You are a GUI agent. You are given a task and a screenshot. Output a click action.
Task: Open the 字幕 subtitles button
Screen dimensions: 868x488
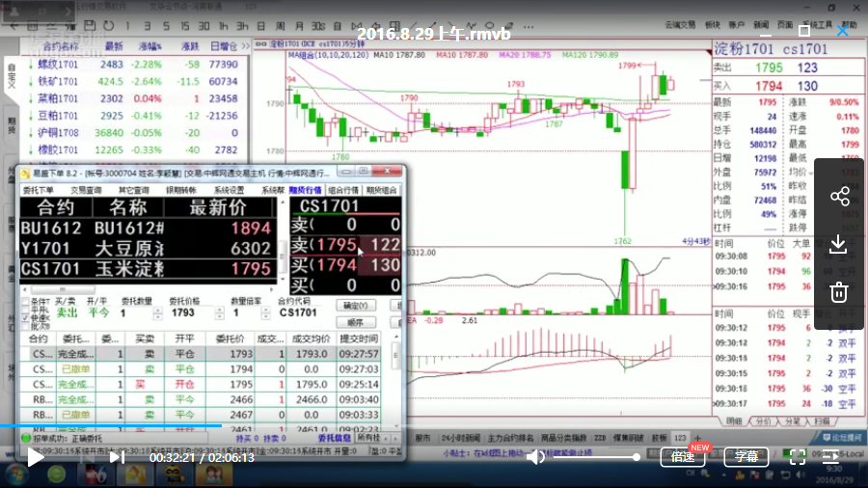(746, 457)
